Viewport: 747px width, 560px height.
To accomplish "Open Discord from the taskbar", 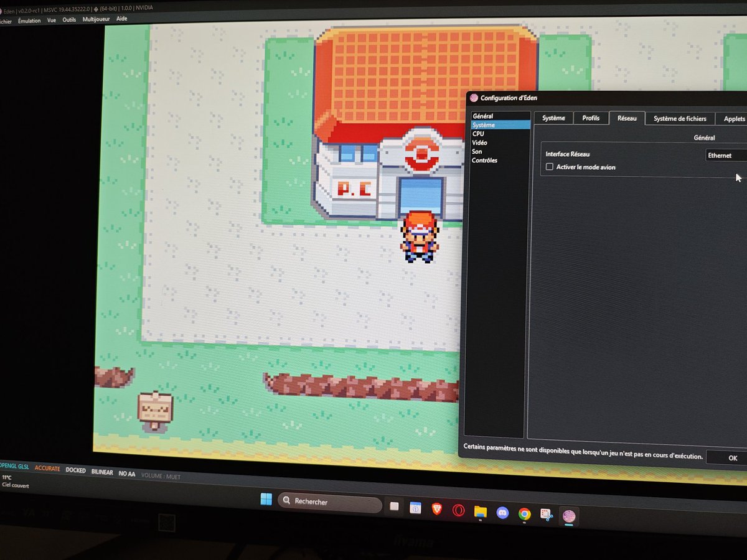I will pos(502,513).
